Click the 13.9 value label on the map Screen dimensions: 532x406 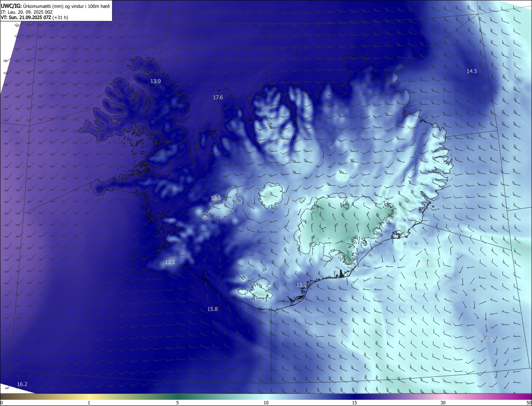[x=155, y=81]
